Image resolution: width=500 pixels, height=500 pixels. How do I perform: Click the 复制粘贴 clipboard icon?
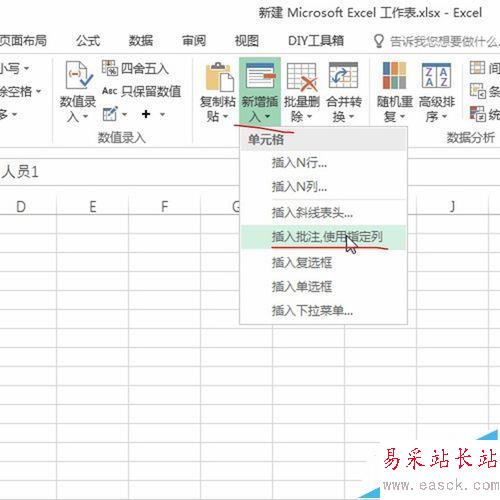coord(219,77)
